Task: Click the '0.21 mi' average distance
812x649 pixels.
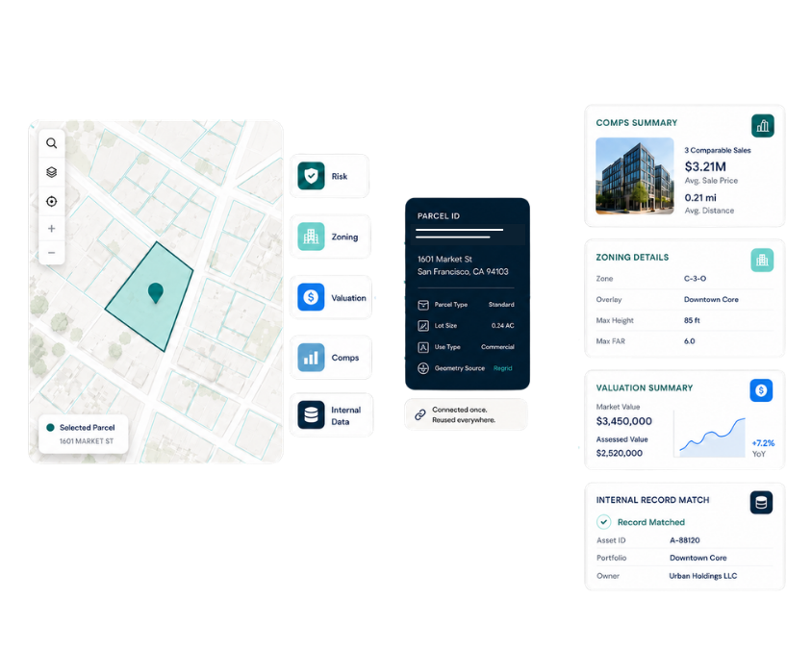Action: click(x=700, y=198)
